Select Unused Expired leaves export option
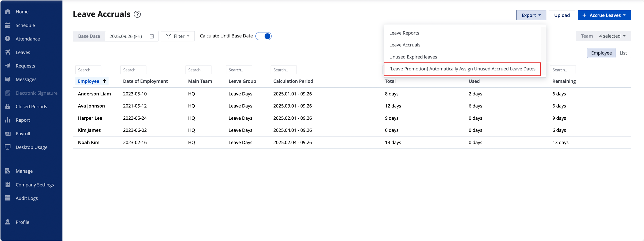Image resolution: width=644 pixels, height=241 pixels. (x=413, y=57)
